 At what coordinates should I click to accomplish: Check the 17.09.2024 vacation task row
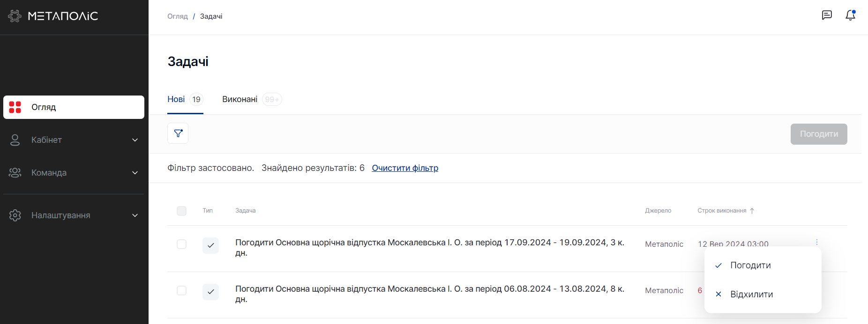(x=182, y=244)
